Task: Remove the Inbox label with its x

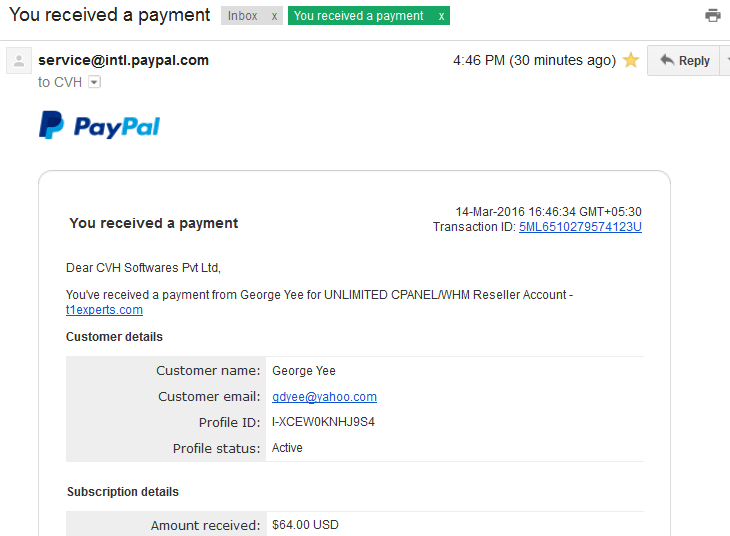Action: 274,16
